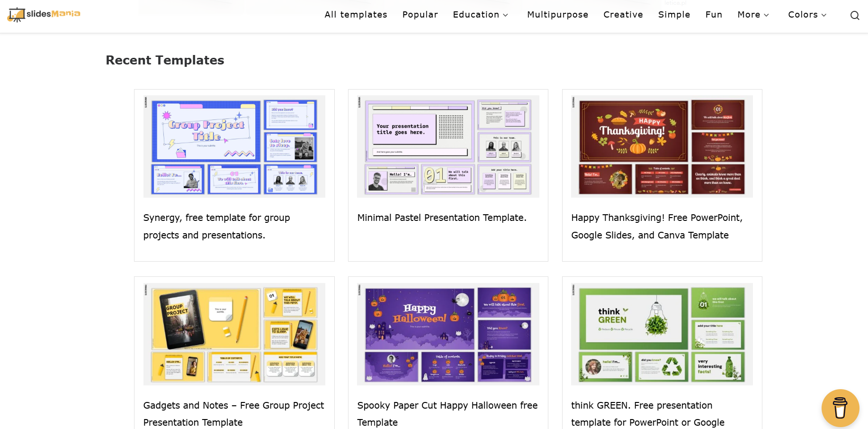Image resolution: width=868 pixels, height=429 pixels.
Task: Open the Multipurpose category
Action: pyautogui.click(x=557, y=15)
